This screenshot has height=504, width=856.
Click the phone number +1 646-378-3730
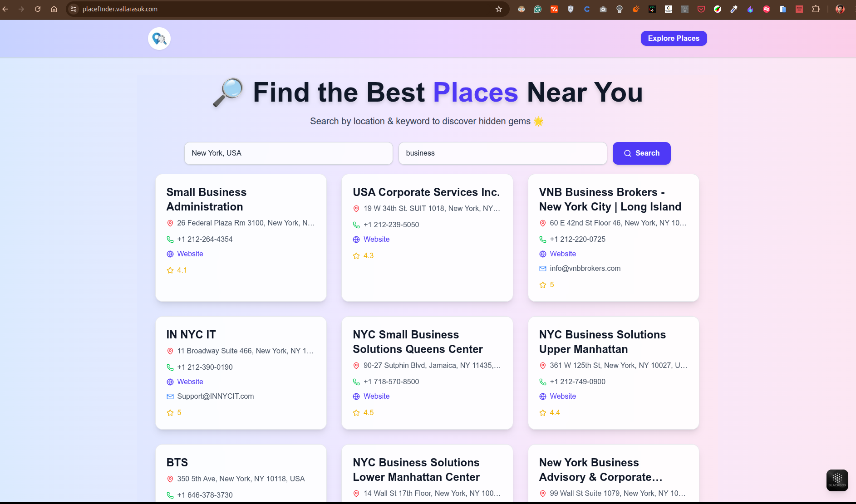[x=205, y=495]
